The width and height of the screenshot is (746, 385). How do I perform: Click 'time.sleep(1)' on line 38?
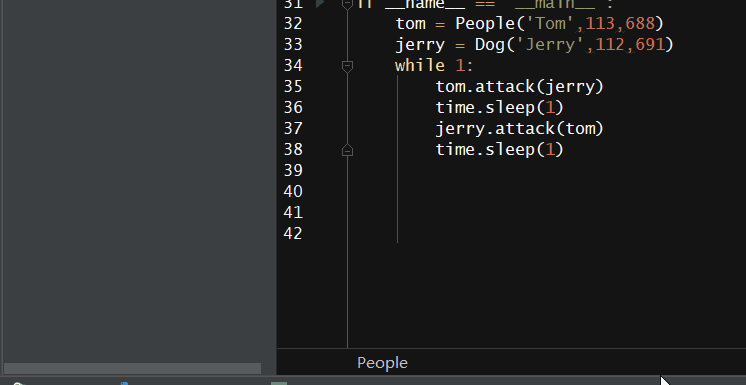coord(500,149)
